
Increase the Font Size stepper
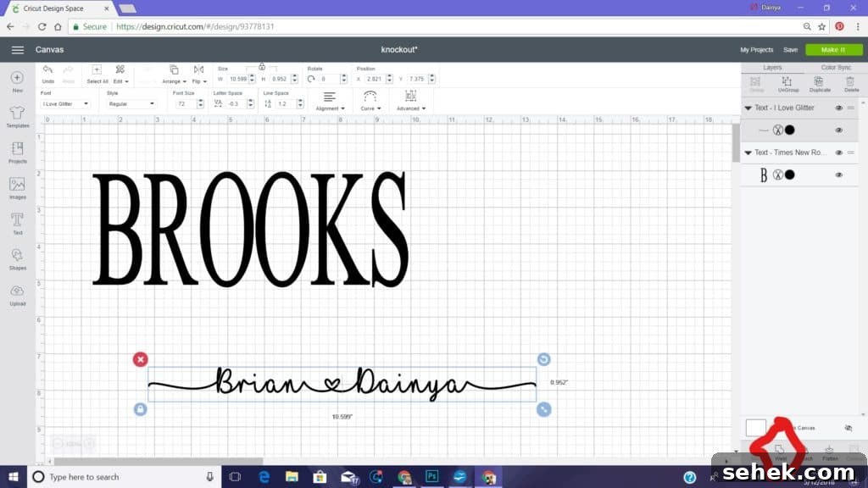(200, 102)
